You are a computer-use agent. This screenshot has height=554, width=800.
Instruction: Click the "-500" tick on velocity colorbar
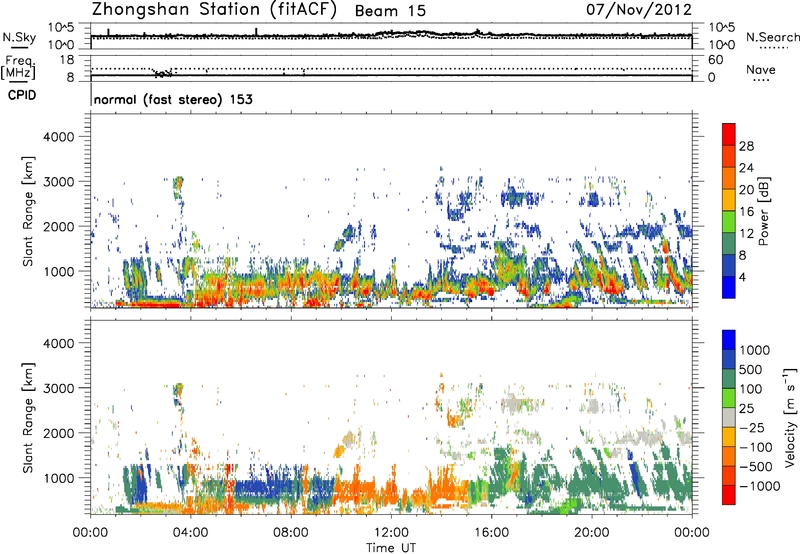tap(755, 466)
